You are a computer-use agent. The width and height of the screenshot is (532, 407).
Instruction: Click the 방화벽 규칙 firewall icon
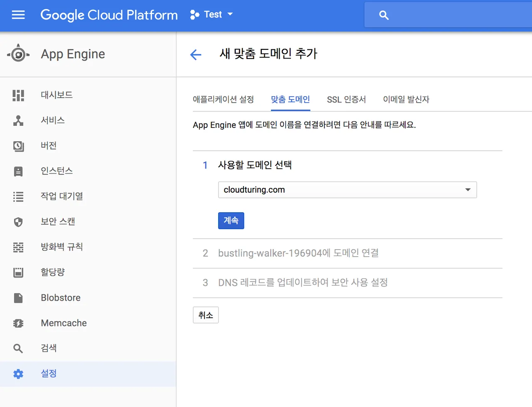[x=18, y=247]
